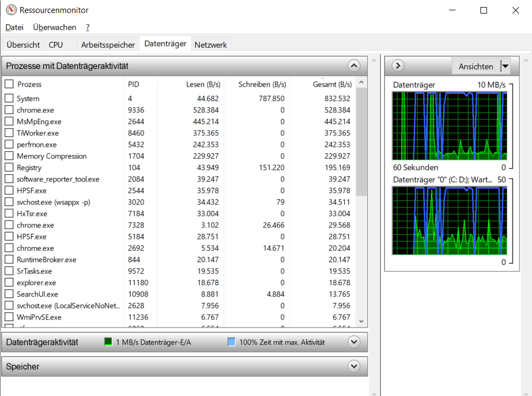The height and width of the screenshot is (396, 532).
Task: Click the process list scrollbar thumb
Action: pos(361,142)
